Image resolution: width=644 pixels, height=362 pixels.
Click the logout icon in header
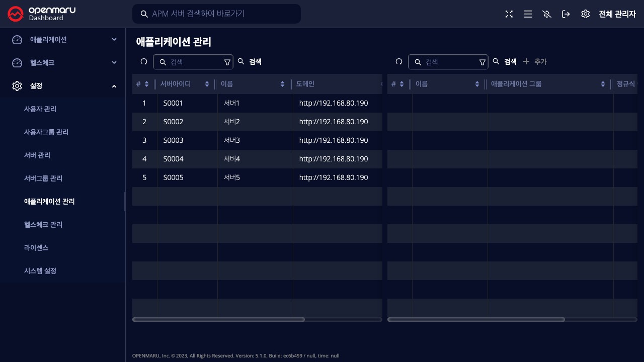point(566,14)
